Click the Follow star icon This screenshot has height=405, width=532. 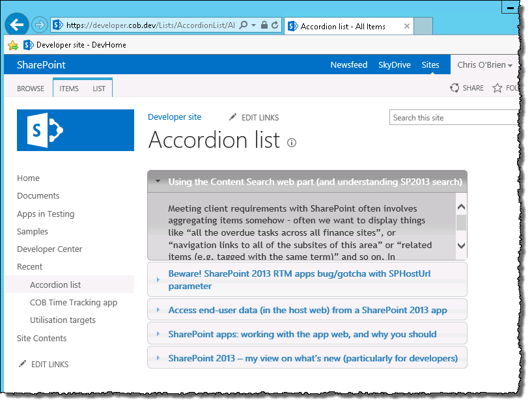(x=497, y=88)
